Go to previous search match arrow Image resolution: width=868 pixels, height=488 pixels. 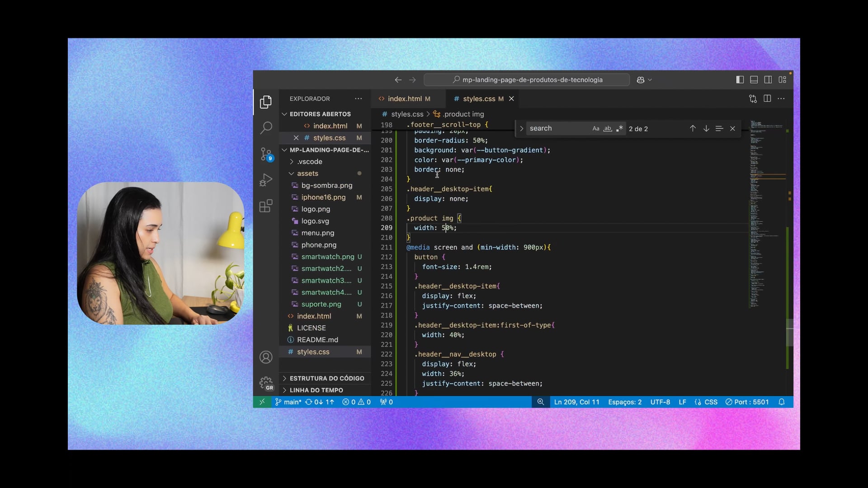click(693, 129)
